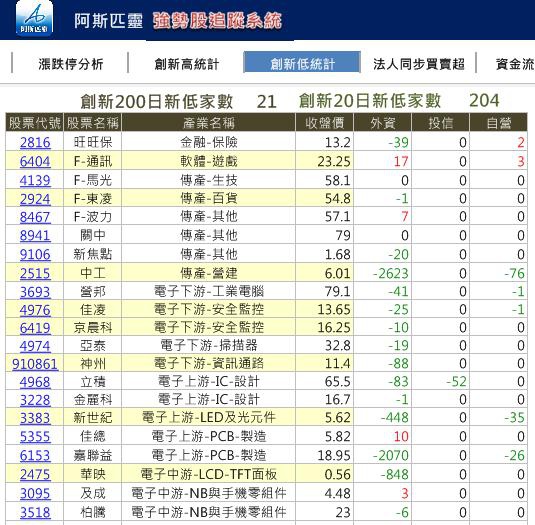Click stock name 中工
Image resolution: width=535 pixels, height=525 pixels.
(x=93, y=273)
